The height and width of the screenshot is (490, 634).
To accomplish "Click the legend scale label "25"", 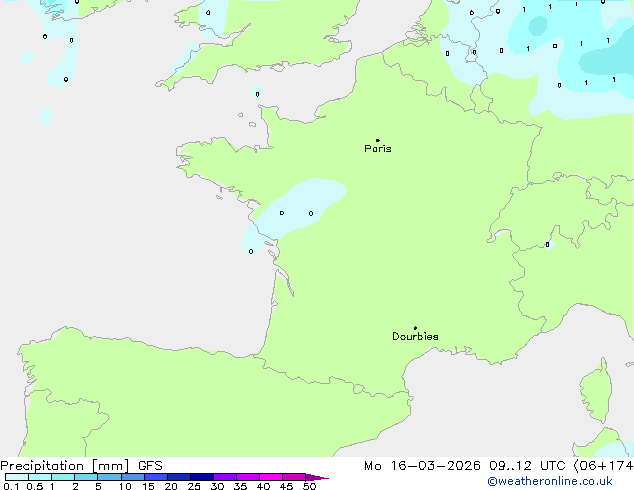I will pos(194,486).
